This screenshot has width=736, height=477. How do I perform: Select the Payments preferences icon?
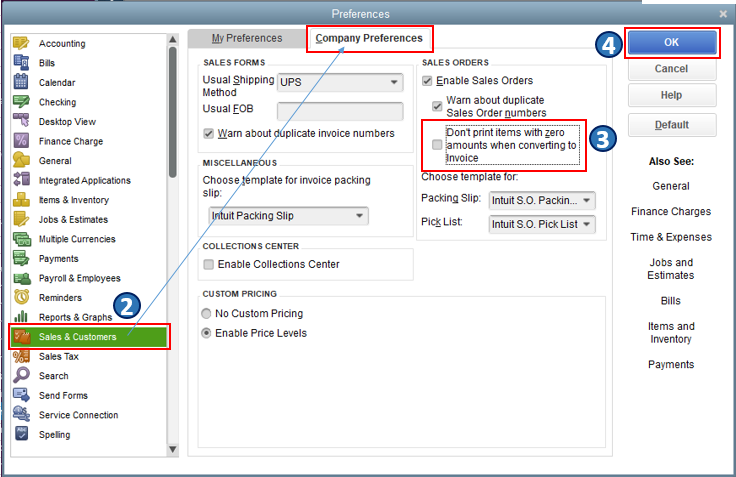click(x=21, y=258)
